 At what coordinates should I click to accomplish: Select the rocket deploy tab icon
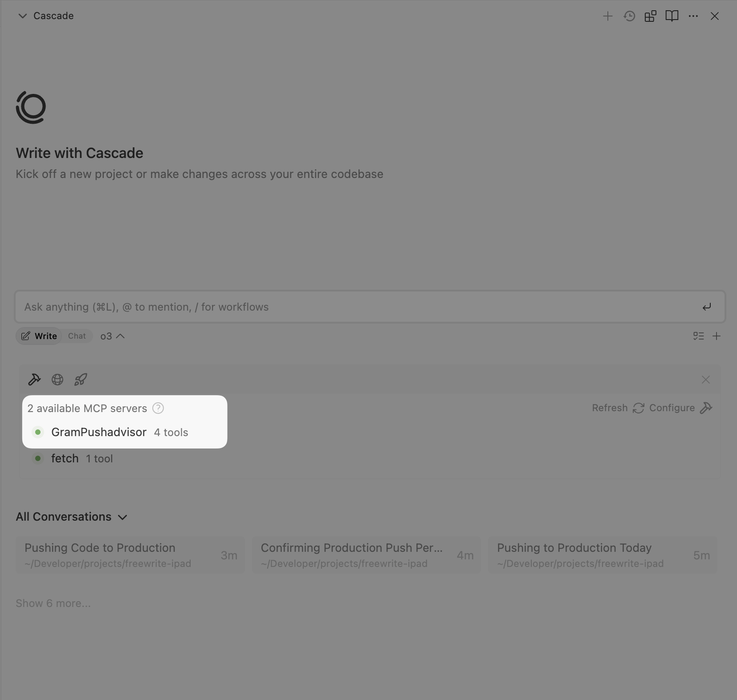tap(81, 380)
